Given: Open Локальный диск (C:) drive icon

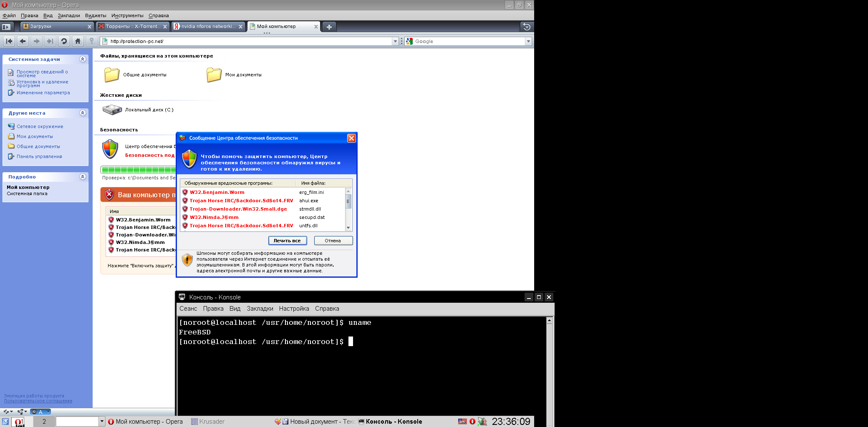Looking at the screenshot, I should [x=112, y=110].
